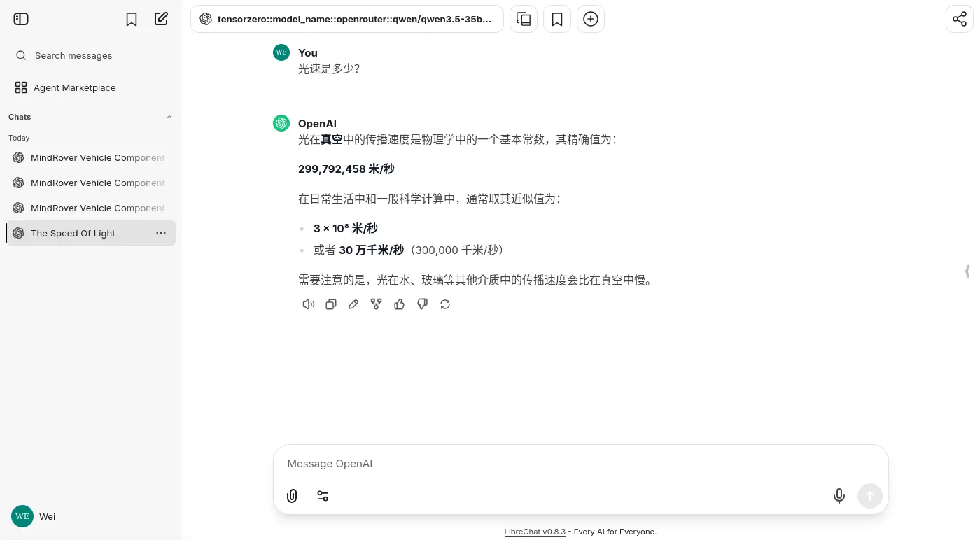Viewport: 980px width, 540px height.
Task: Give thumbs down to the response
Action: click(x=422, y=304)
